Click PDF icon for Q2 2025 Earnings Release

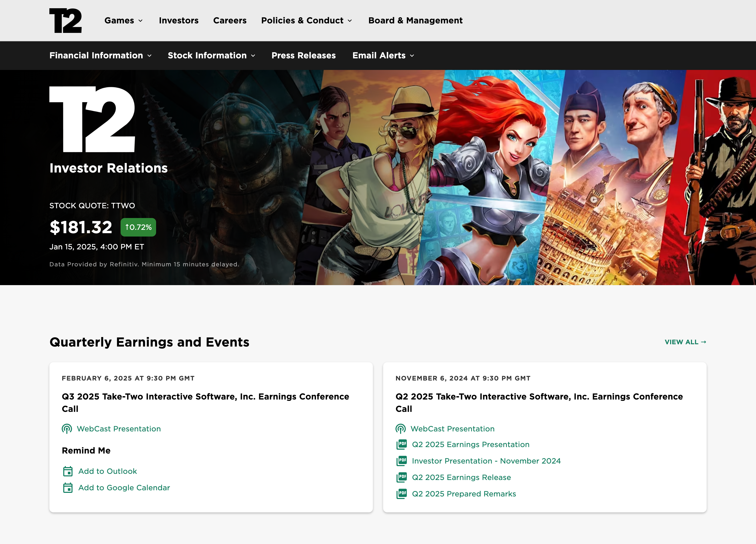pos(402,477)
